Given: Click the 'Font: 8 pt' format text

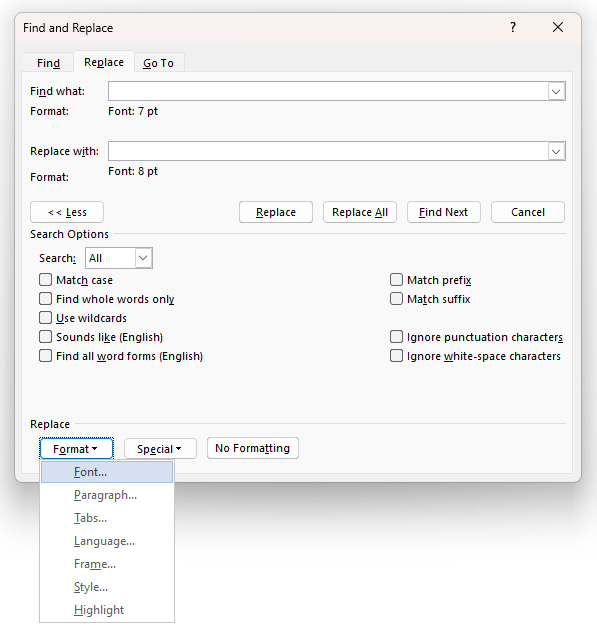Looking at the screenshot, I should click(133, 171).
